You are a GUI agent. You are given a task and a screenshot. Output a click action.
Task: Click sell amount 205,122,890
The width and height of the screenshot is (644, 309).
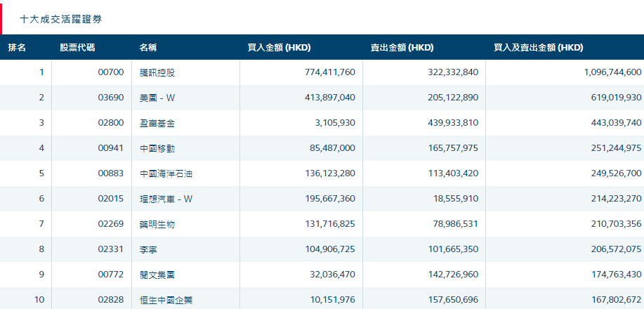(x=453, y=98)
